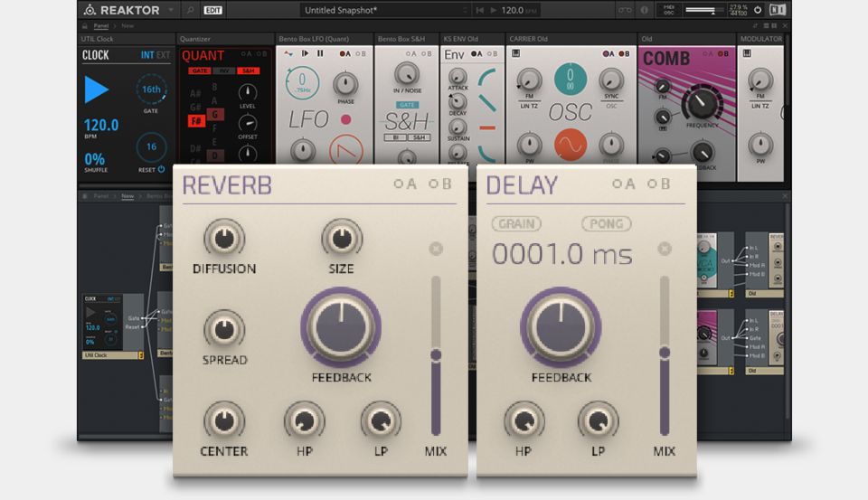Click the Reverb Feedback knob
The height and width of the screenshot is (500, 868).
(341, 326)
